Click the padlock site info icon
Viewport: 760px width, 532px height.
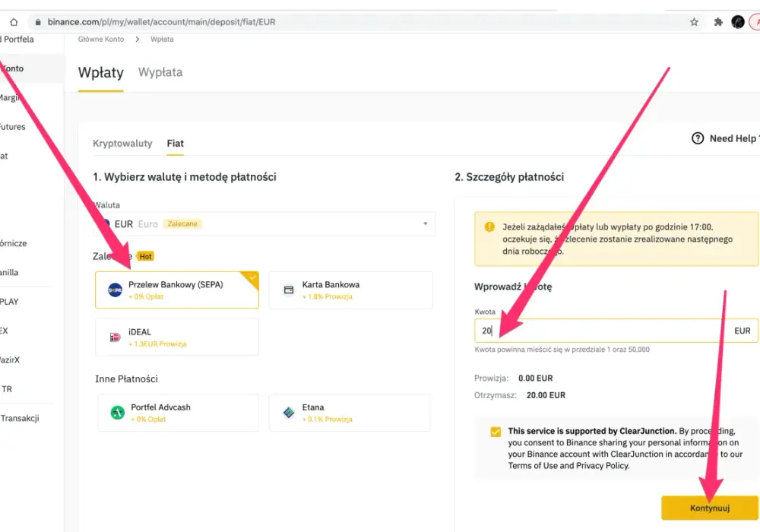pyautogui.click(x=38, y=22)
